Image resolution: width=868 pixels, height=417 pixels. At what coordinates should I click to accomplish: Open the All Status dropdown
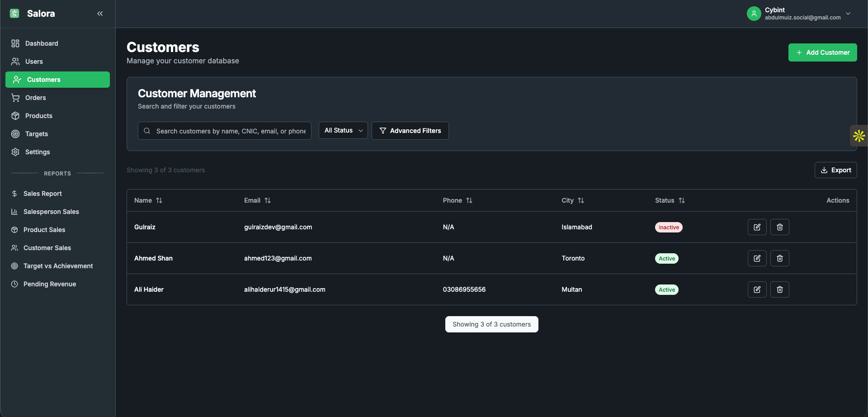click(x=343, y=130)
